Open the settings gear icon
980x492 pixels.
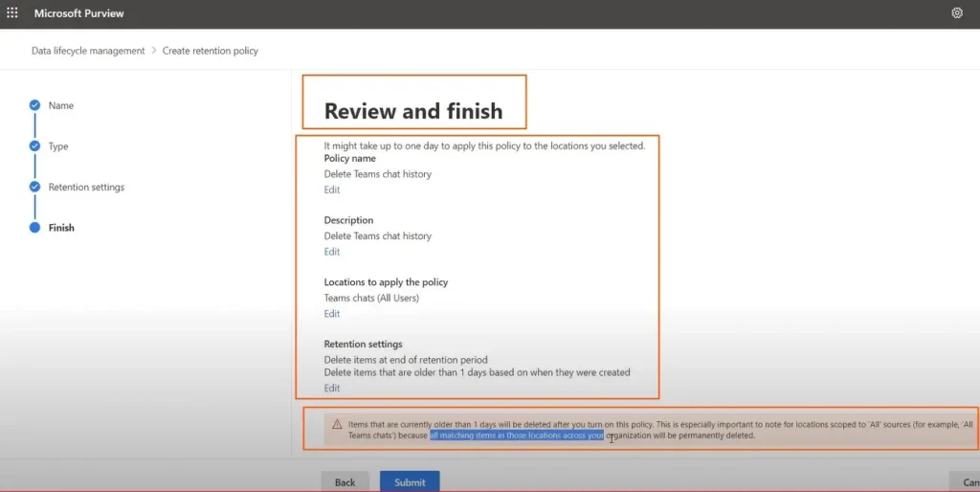click(x=957, y=13)
